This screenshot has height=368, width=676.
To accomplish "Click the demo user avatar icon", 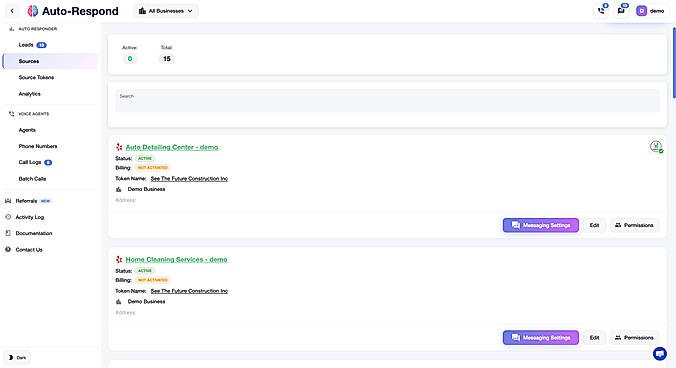I will click(x=642, y=11).
